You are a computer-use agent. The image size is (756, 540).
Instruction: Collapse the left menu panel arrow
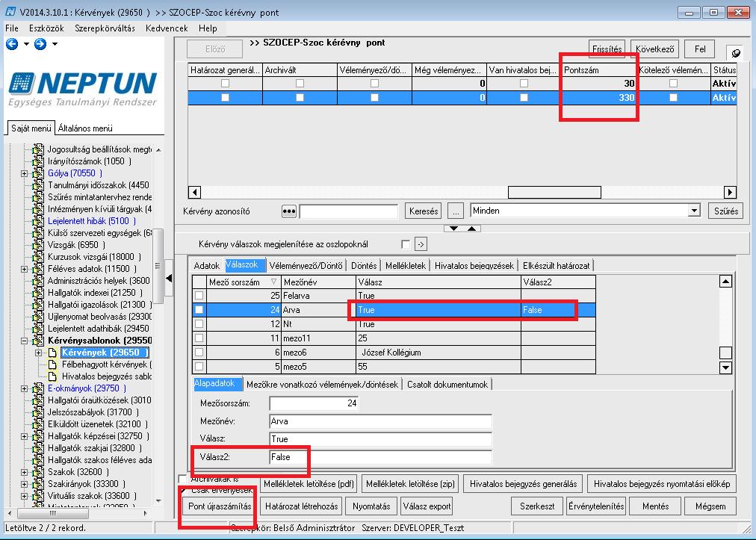coord(169,278)
